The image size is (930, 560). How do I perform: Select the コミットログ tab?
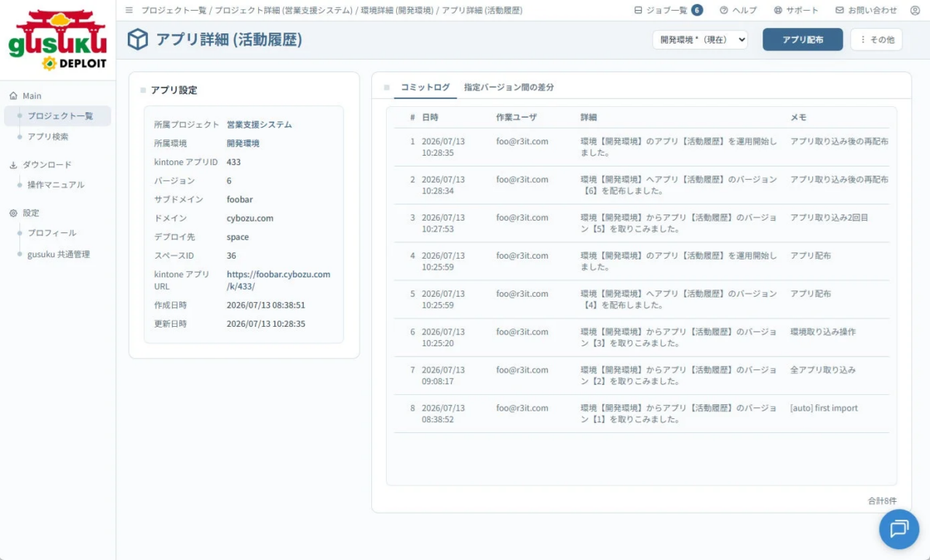(425, 88)
